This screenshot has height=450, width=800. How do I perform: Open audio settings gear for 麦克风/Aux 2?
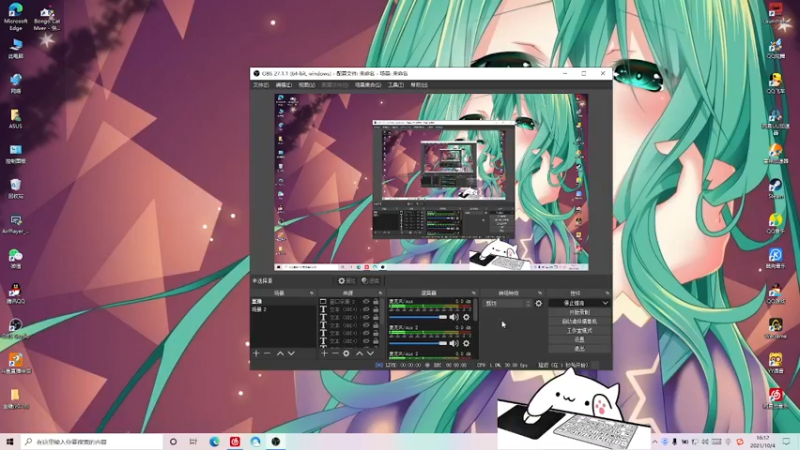[466, 343]
